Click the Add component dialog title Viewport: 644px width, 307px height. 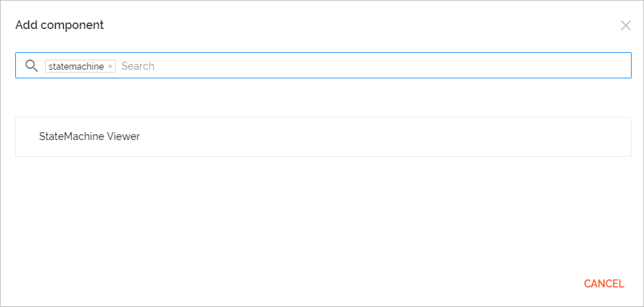(x=59, y=25)
